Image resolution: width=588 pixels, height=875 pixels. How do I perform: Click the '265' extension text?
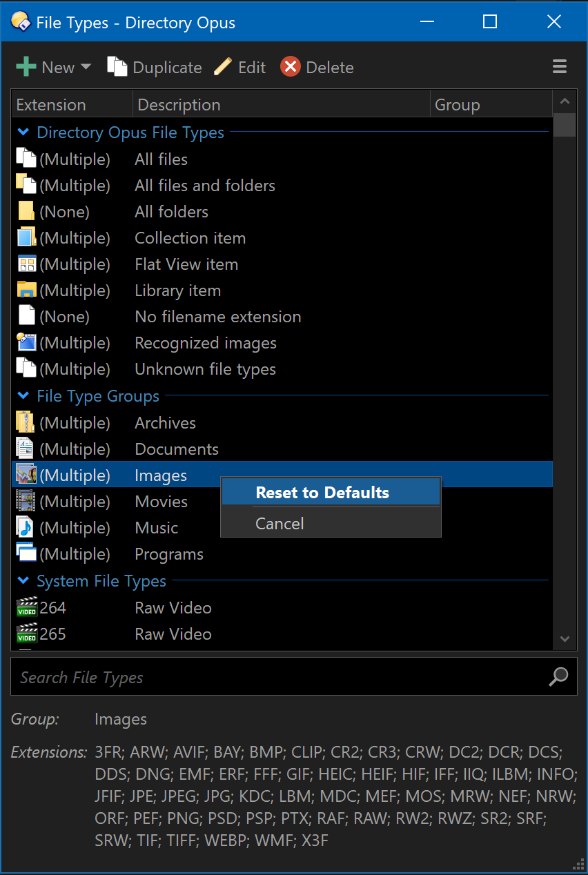pos(52,633)
